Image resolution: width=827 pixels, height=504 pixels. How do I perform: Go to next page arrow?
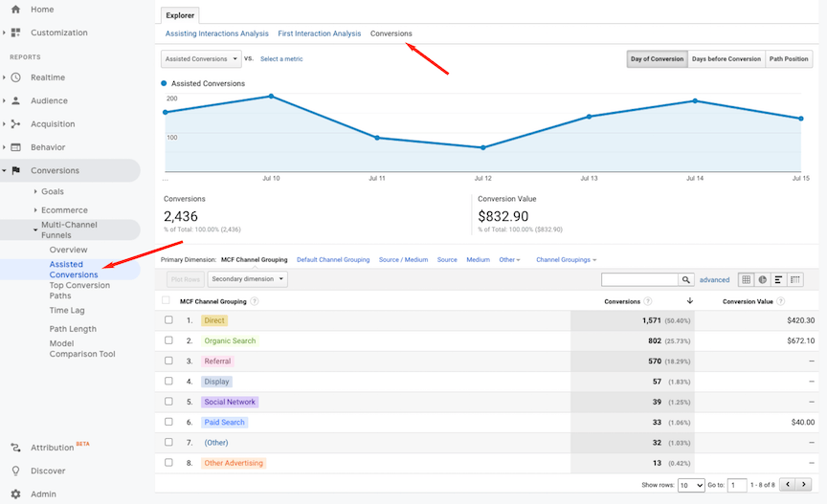[803, 485]
